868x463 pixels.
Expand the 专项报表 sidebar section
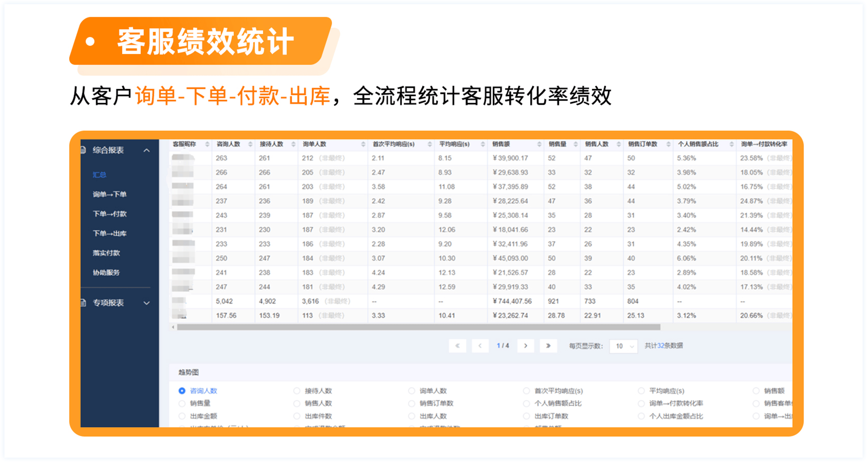tap(147, 303)
